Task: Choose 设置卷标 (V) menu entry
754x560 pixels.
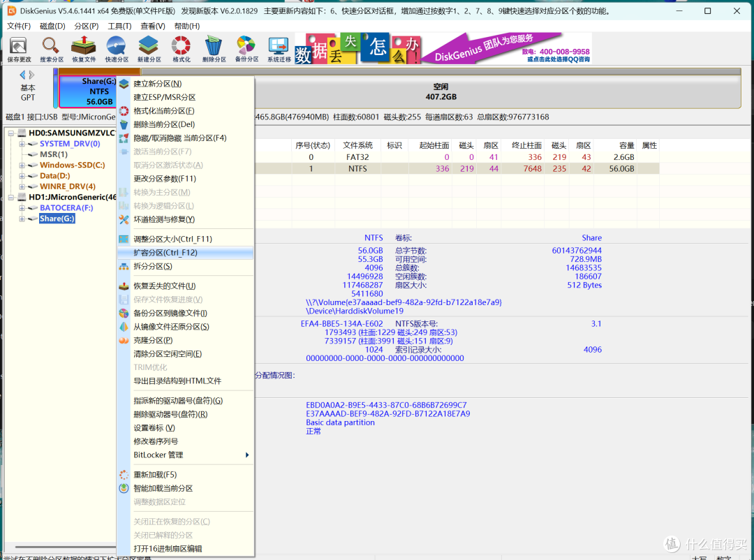Action: (x=186, y=428)
